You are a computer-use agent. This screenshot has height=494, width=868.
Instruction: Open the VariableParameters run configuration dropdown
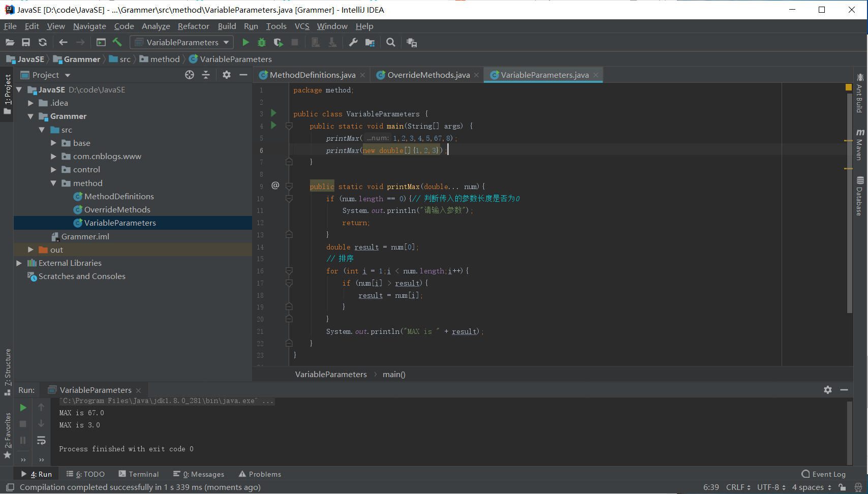pyautogui.click(x=182, y=43)
